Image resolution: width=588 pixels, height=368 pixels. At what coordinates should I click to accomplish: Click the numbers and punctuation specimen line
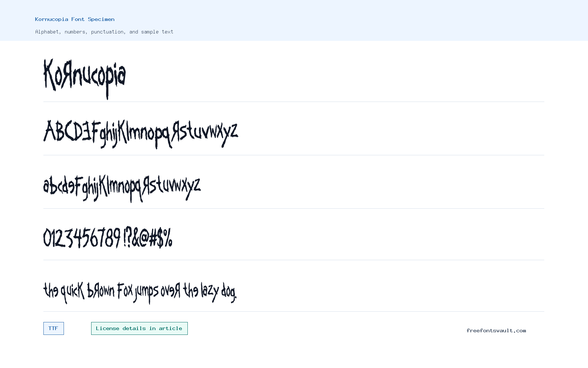click(108, 237)
